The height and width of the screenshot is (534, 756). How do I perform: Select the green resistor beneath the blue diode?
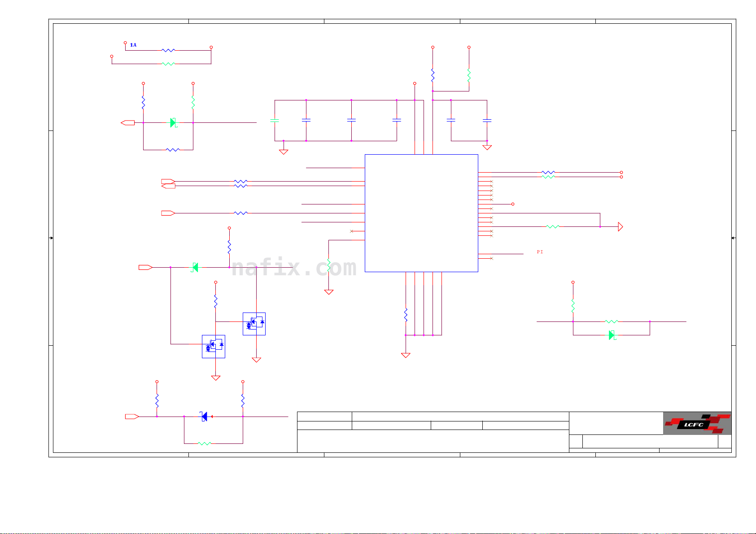(x=205, y=443)
